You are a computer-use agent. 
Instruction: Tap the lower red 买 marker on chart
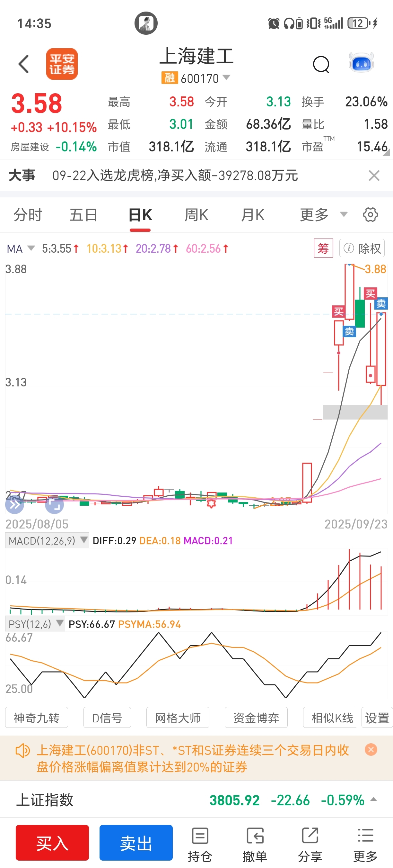pyautogui.click(x=338, y=312)
